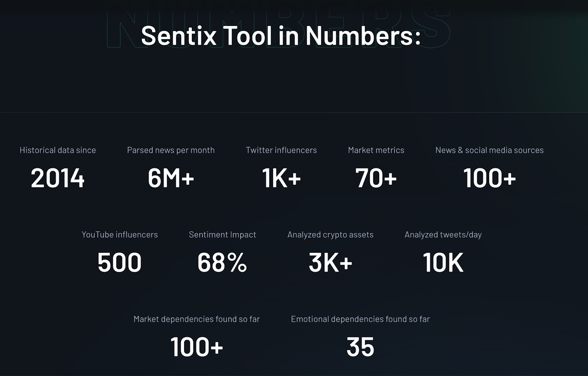Select "Market dependencies found so far" label

click(x=197, y=319)
